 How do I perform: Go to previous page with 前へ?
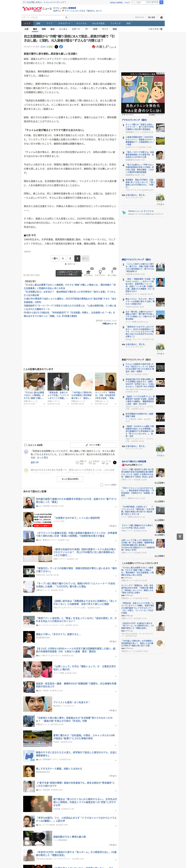coord(55,258)
